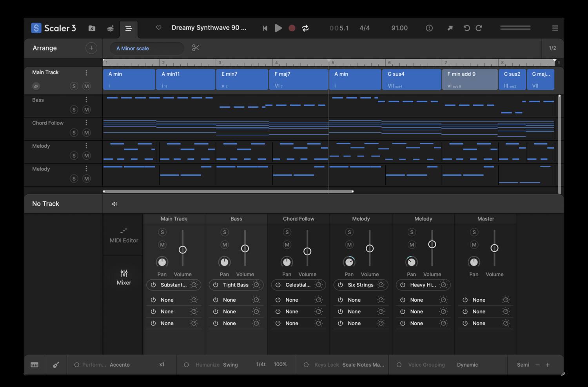Screen dimensions: 588x387
Task: Open Main Track three-dot options menu
Action: [86, 73]
